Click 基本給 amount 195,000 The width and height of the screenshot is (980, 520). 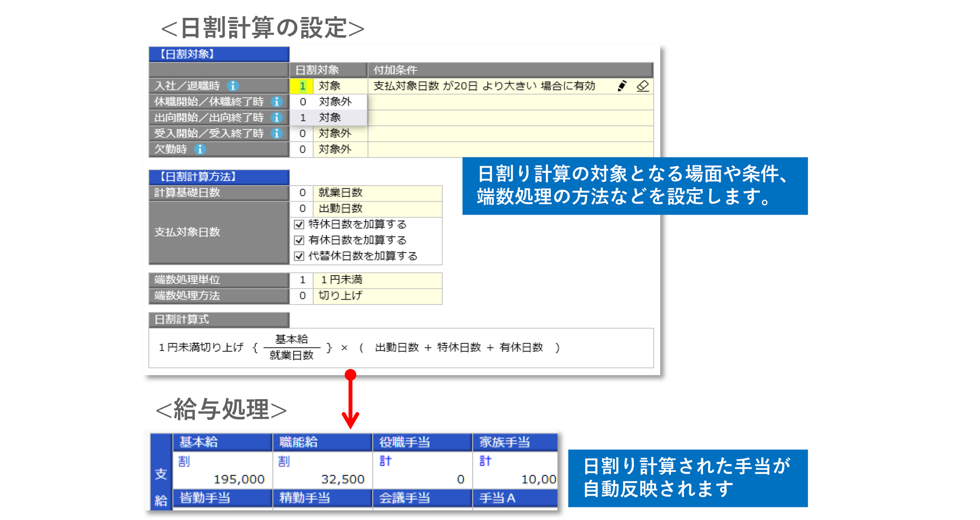[x=239, y=479]
